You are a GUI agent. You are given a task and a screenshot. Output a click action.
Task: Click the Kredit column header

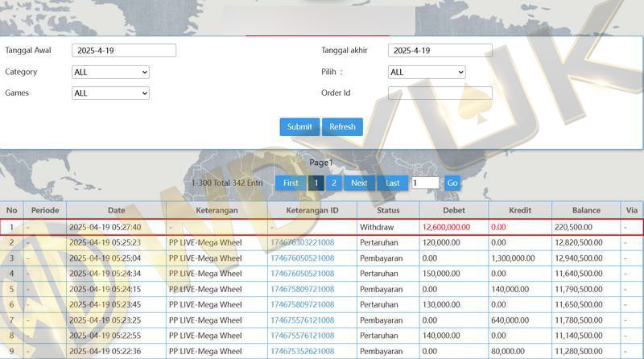tap(520, 210)
